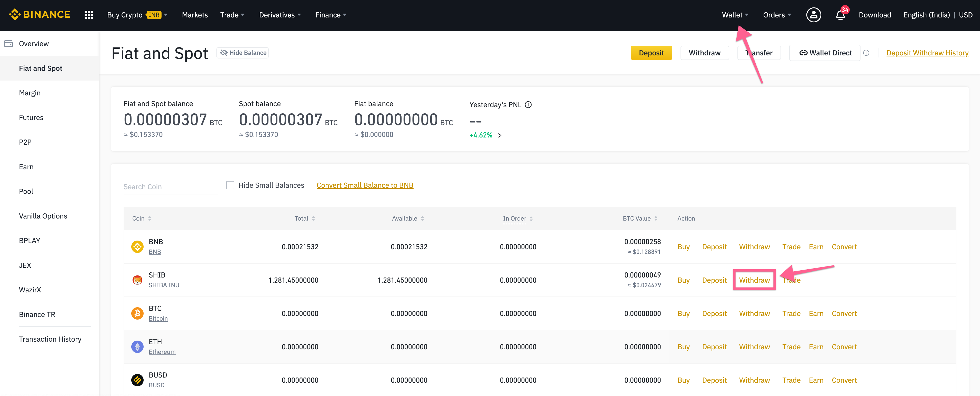The image size is (980, 396).
Task: Expand the Derivatives dropdown menu
Action: tap(280, 15)
